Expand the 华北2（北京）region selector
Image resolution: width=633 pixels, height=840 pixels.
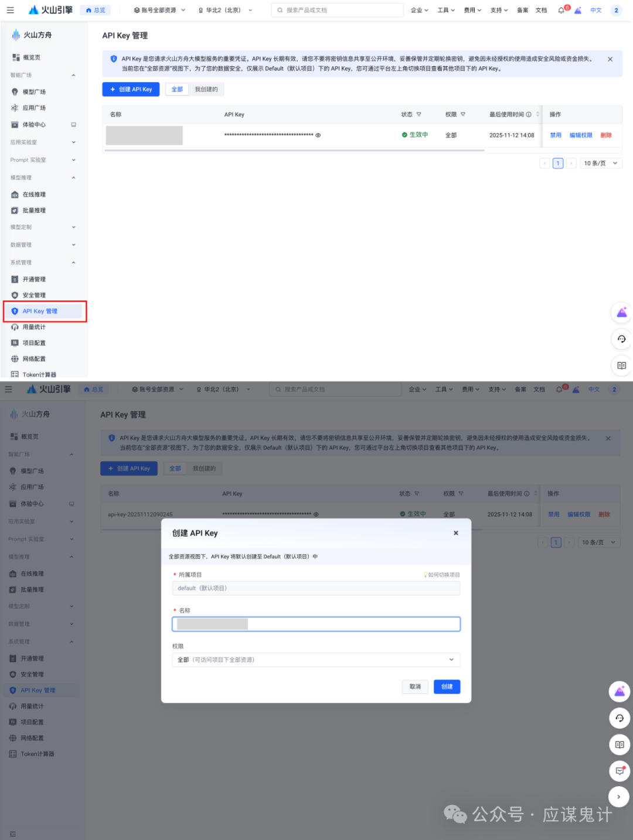(x=224, y=10)
